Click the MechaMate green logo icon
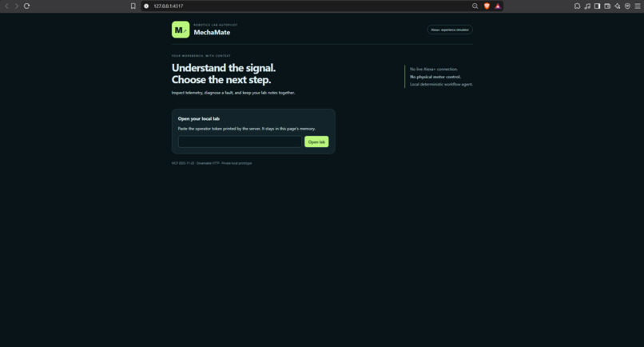Viewport: 644px width, 347px height. coord(181,30)
